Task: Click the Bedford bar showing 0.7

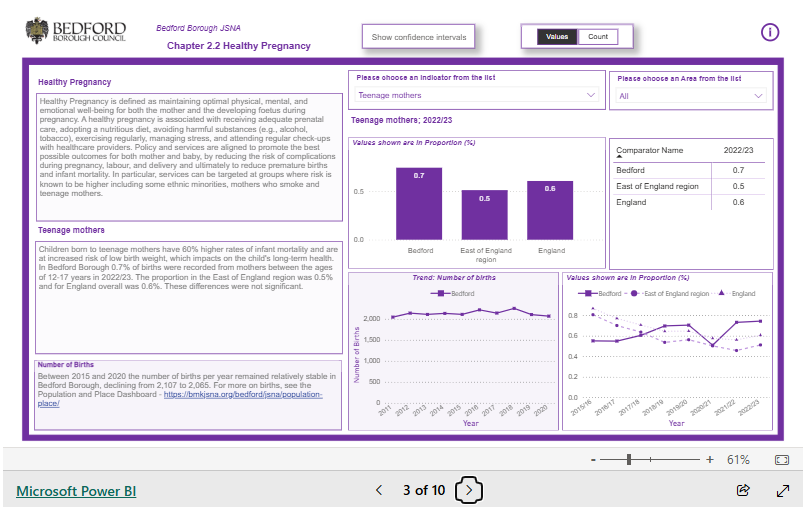Action: [419, 204]
